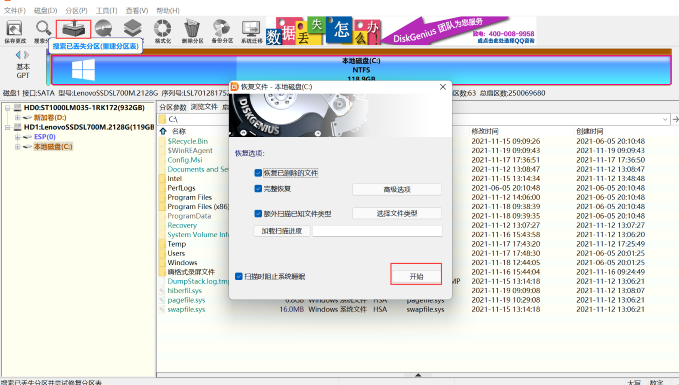This screenshot has height=385, width=679.
Task: Select the Temp folder row
Action: pyautogui.click(x=177, y=244)
